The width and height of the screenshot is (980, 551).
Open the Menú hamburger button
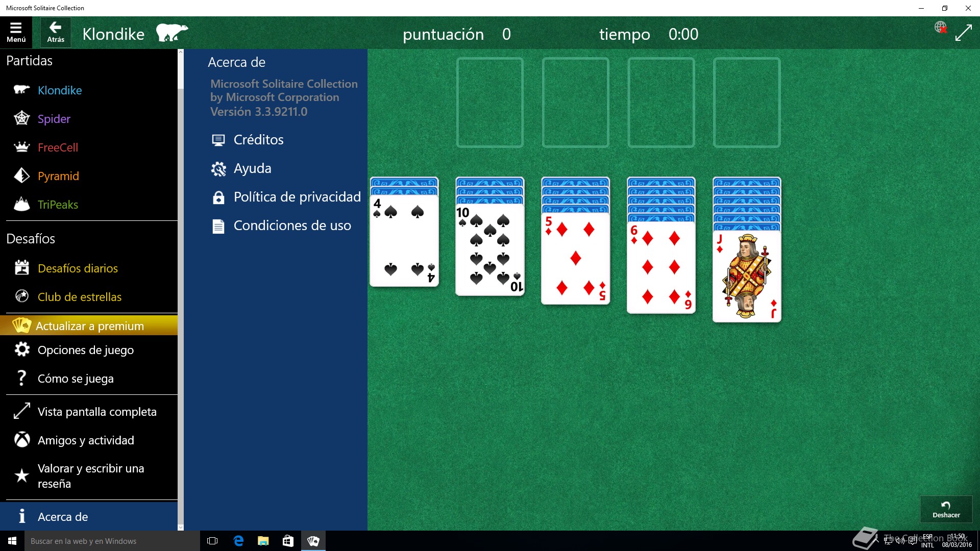[16, 33]
